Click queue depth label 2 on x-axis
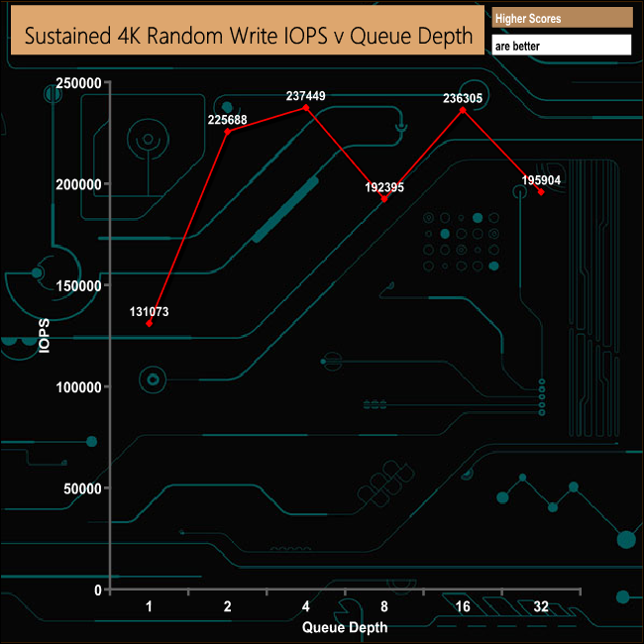644x644 pixels. (x=228, y=606)
